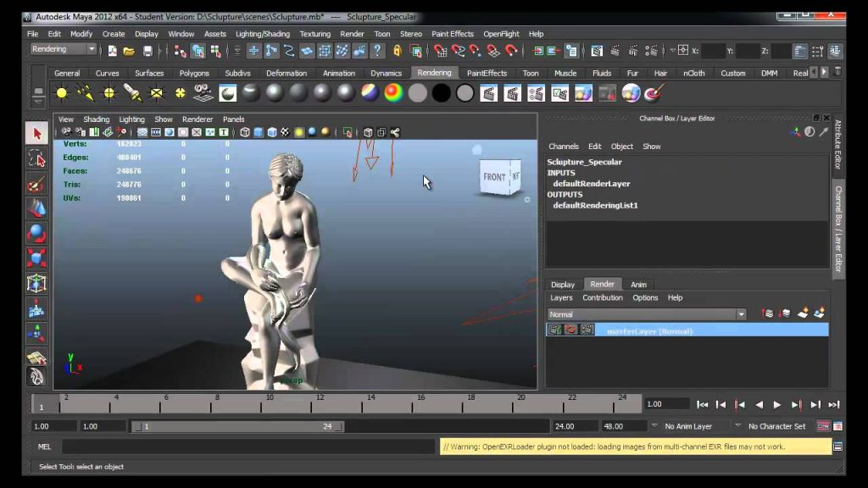This screenshot has width=868, height=488.
Task: Open the viewport Panels menu
Action: [234, 119]
